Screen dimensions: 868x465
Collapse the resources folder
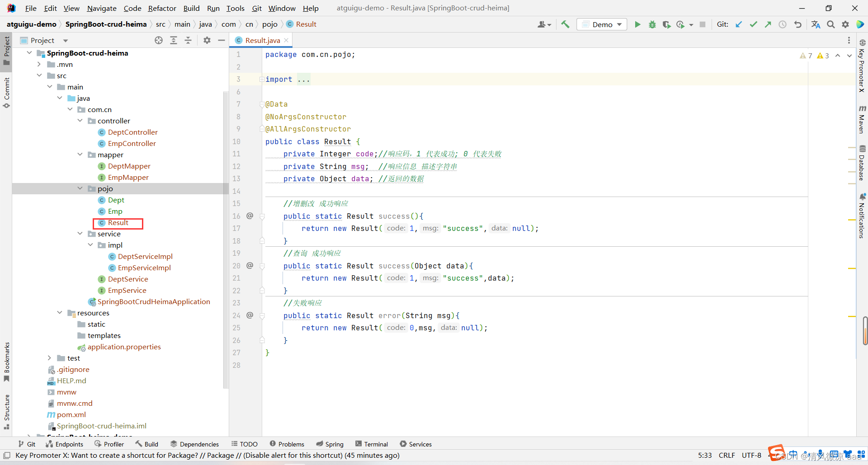60,313
